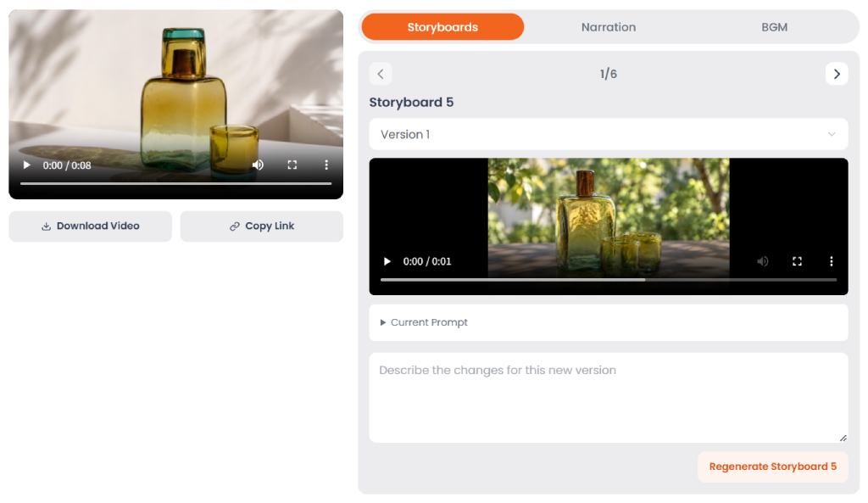Open more options on main preview video
This screenshot has width=868, height=503.
pos(326,165)
